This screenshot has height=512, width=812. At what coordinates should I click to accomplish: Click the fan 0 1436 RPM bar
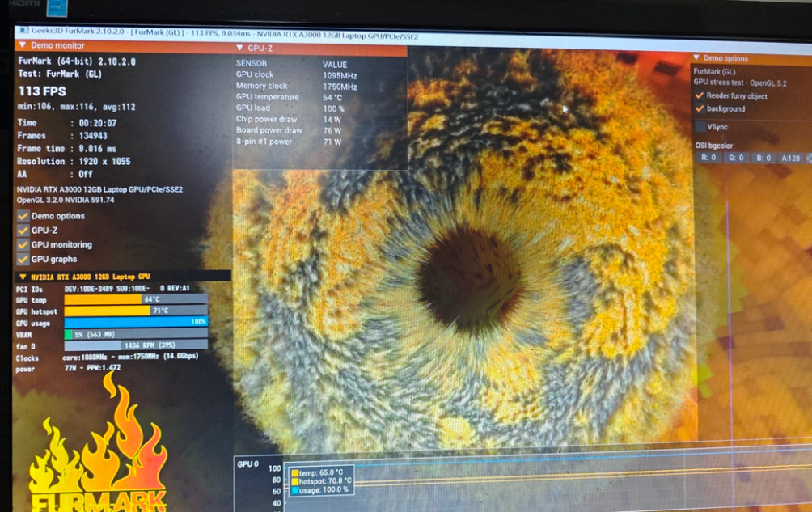click(x=136, y=345)
